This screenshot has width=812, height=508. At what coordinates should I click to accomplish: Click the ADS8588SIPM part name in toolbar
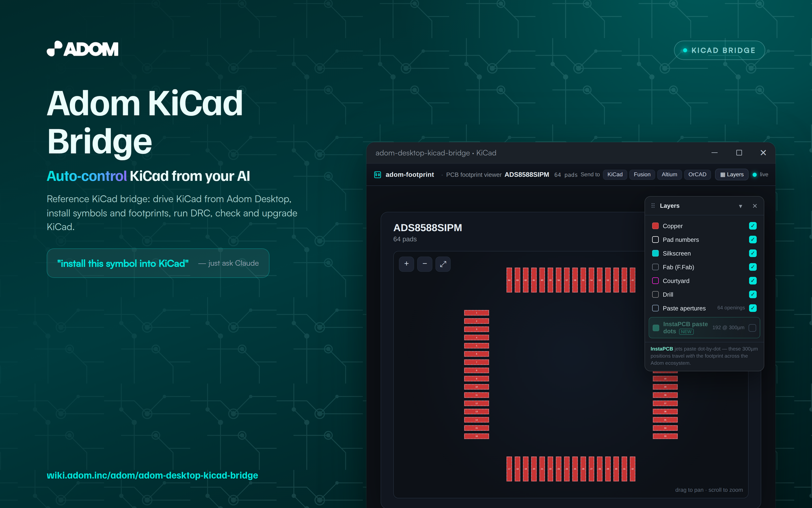click(527, 175)
